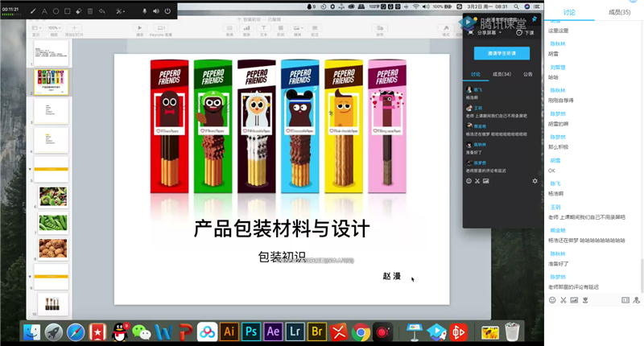Screen dimensions: 644x346
Task: Click the trash icon to clear annotations
Action: pyautogui.click(x=89, y=12)
